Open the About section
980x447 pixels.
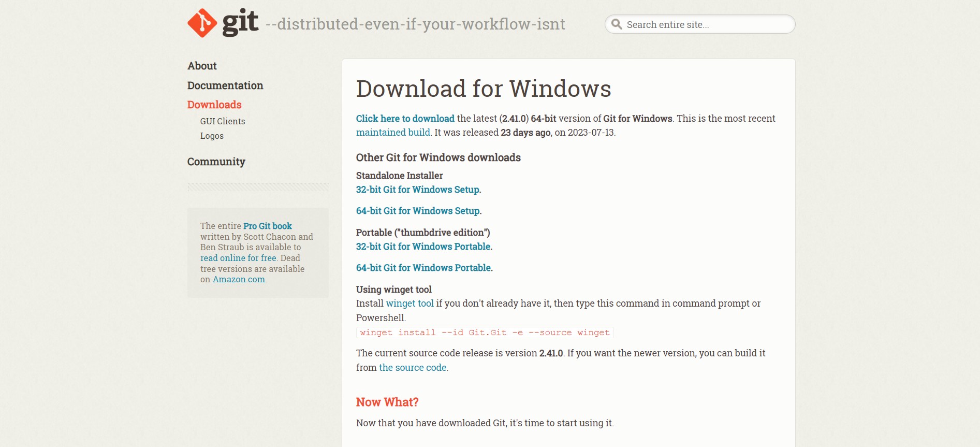202,66
